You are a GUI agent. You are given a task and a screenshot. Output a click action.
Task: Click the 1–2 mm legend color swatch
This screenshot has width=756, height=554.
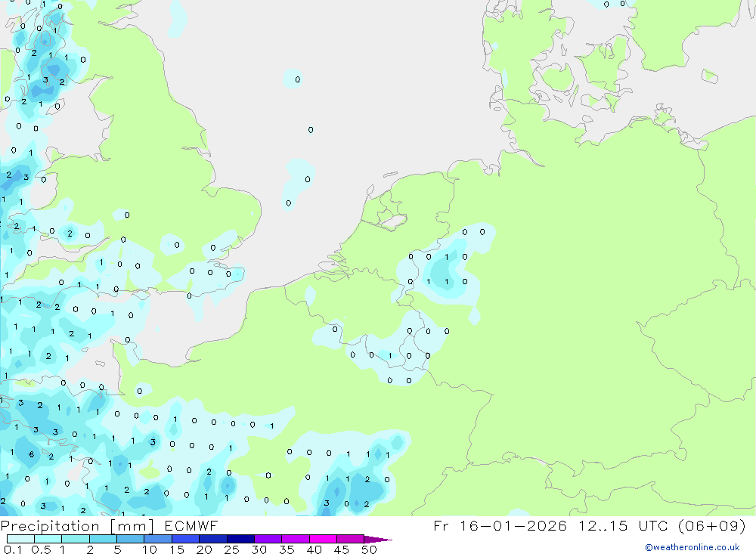click(75, 539)
